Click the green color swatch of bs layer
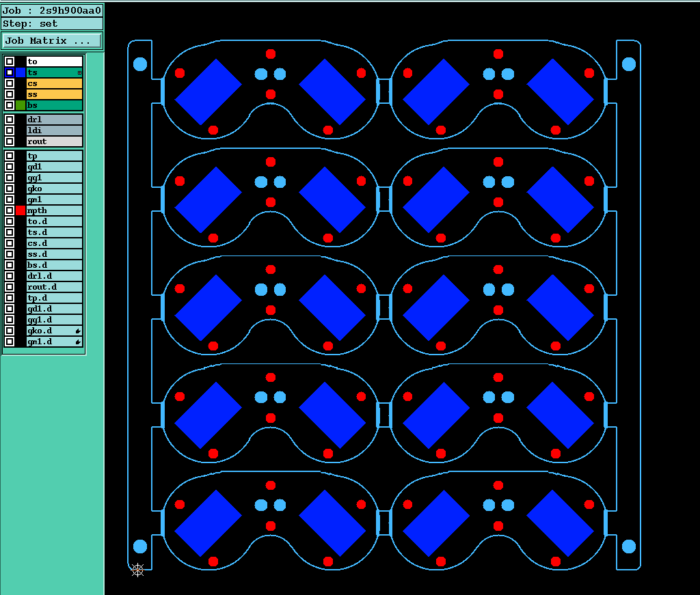Screen dimensions: 700x595 coord(21,105)
